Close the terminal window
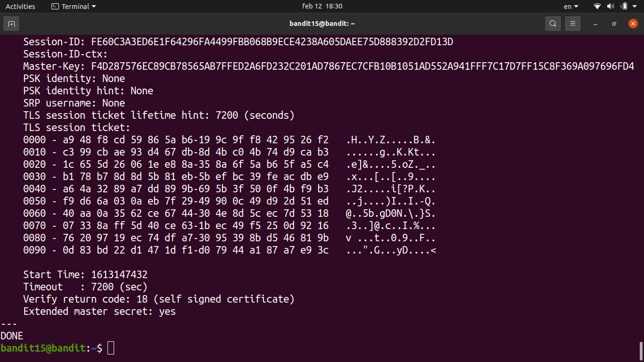The image size is (644, 362). click(633, 24)
